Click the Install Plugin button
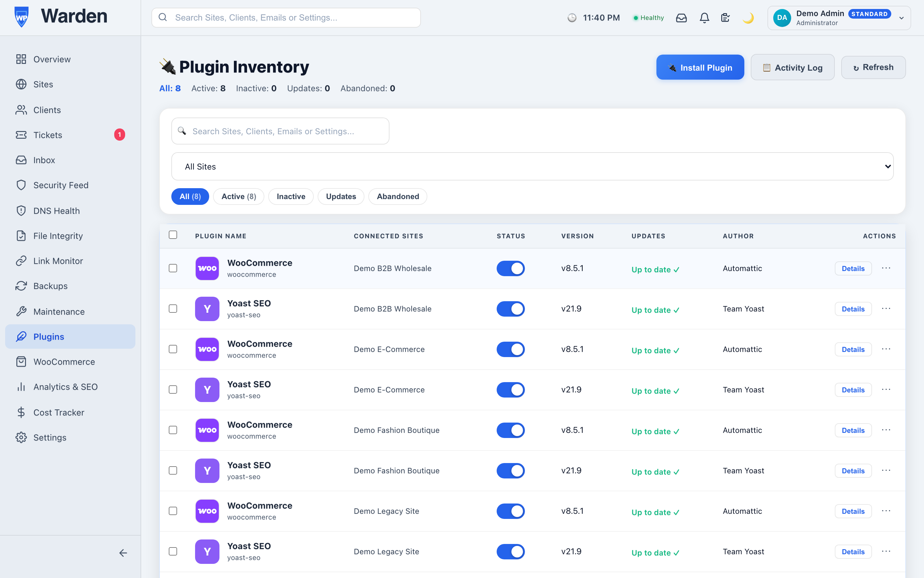The height and width of the screenshot is (578, 924). click(x=700, y=68)
